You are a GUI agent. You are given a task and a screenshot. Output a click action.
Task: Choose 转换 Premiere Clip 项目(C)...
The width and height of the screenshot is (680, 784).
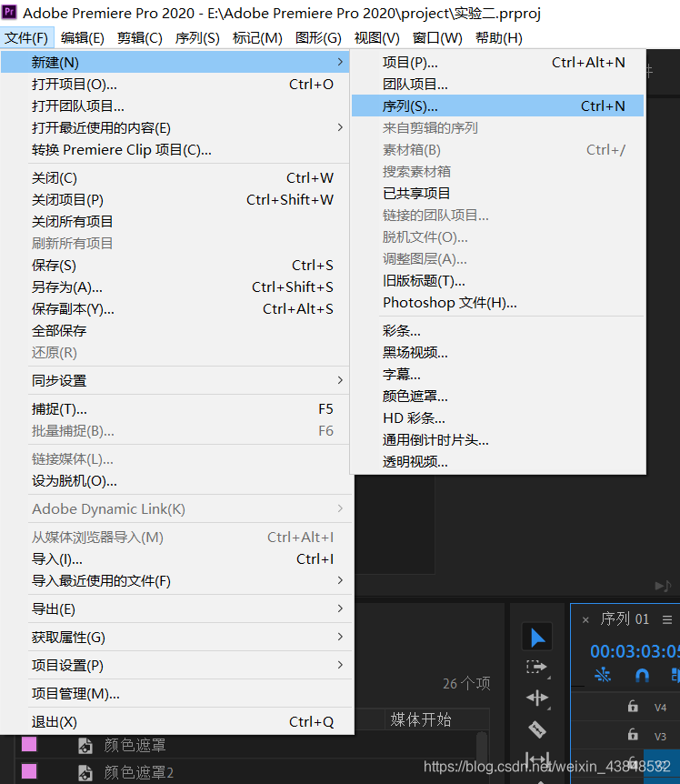point(175,149)
